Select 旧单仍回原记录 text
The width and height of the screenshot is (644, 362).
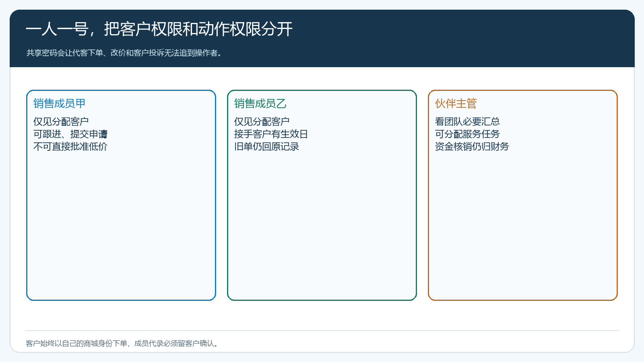click(266, 146)
